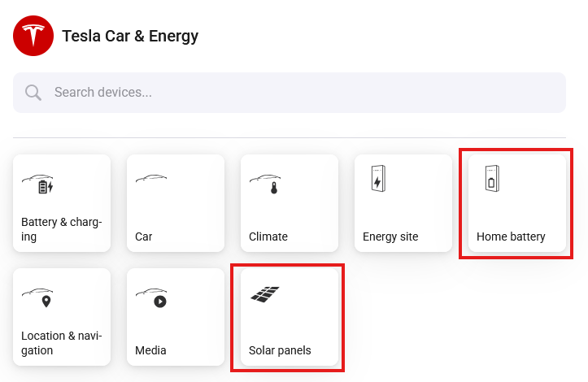Click the magnifying glass search icon
This screenshot has width=588, height=382.
coord(33,92)
